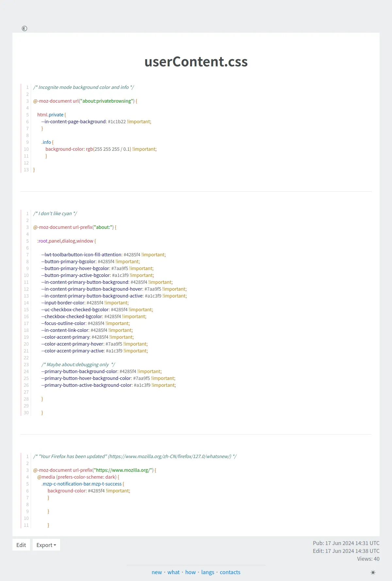The width and height of the screenshot is (392, 581).
Task: Follow the 'how' footer link
Action: 190,572
